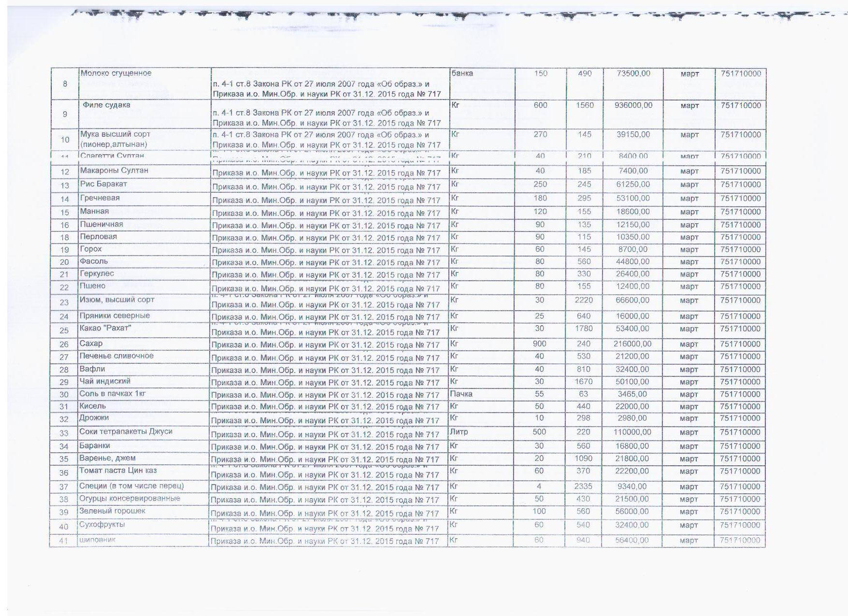The image size is (848, 616).
Task: Select the "Пшено" product cell
Action: click(x=144, y=287)
